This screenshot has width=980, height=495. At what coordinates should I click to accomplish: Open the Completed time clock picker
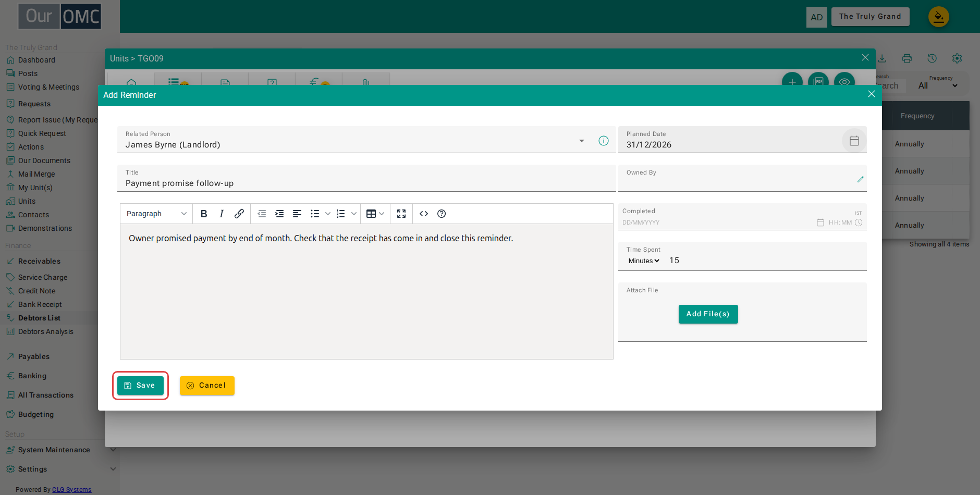point(859,222)
